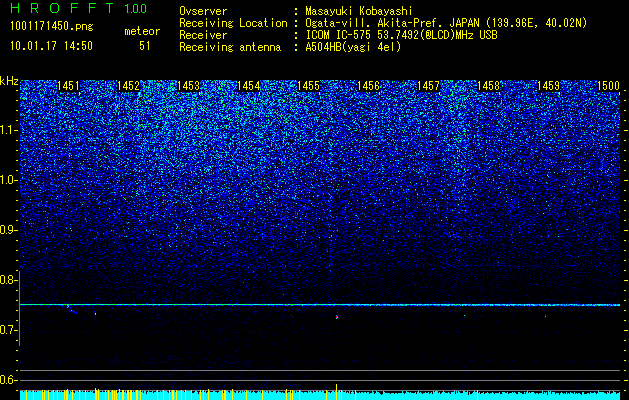Click the 0.9 kHz axis label
Viewport: 629px width, 400px height.
point(9,230)
